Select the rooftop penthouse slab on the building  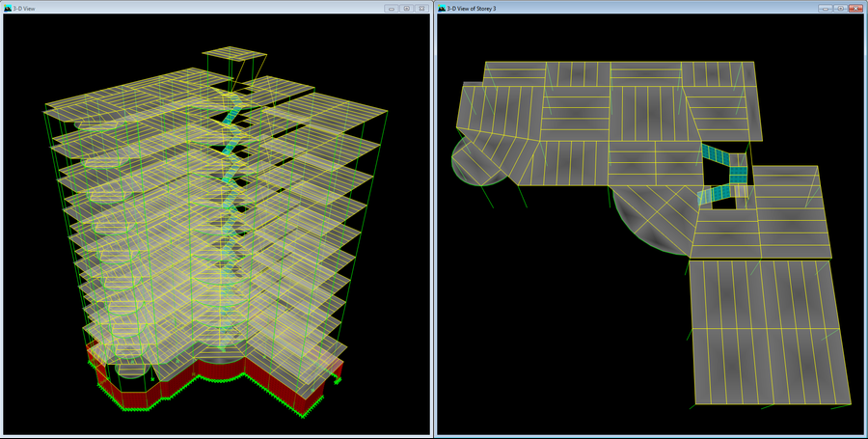tap(232, 52)
